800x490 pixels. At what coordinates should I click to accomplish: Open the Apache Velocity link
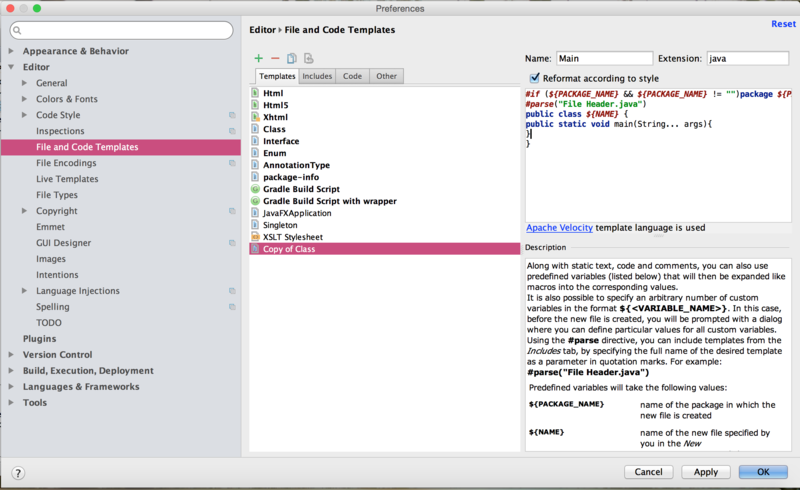(559, 228)
